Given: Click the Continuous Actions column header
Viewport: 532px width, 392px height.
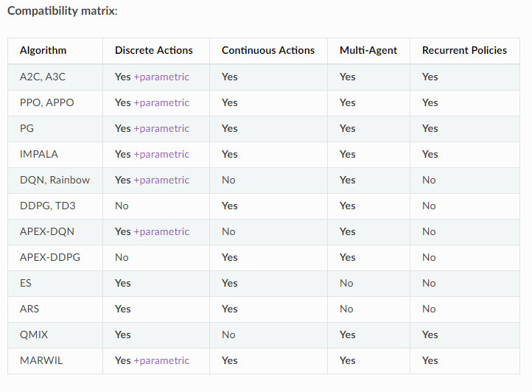Looking at the screenshot, I should (267, 50).
